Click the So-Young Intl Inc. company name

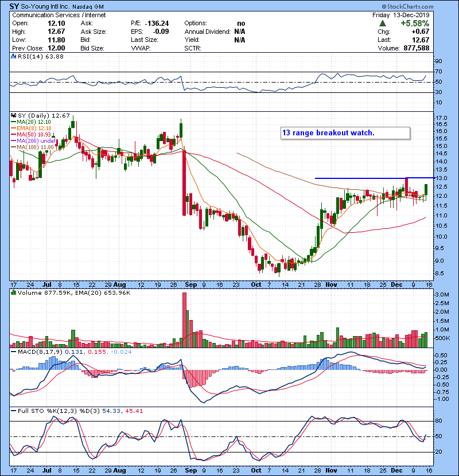click(45, 6)
